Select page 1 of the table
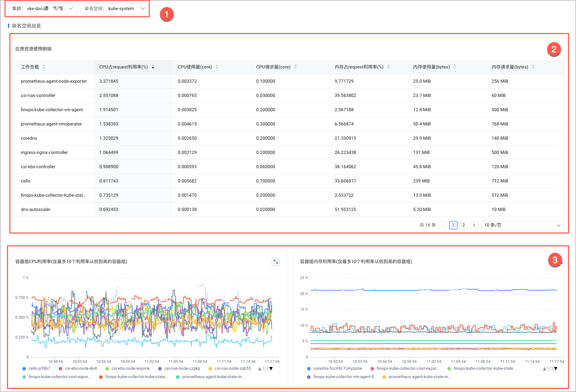This screenshot has height=392, width=576. click(453, 225)
